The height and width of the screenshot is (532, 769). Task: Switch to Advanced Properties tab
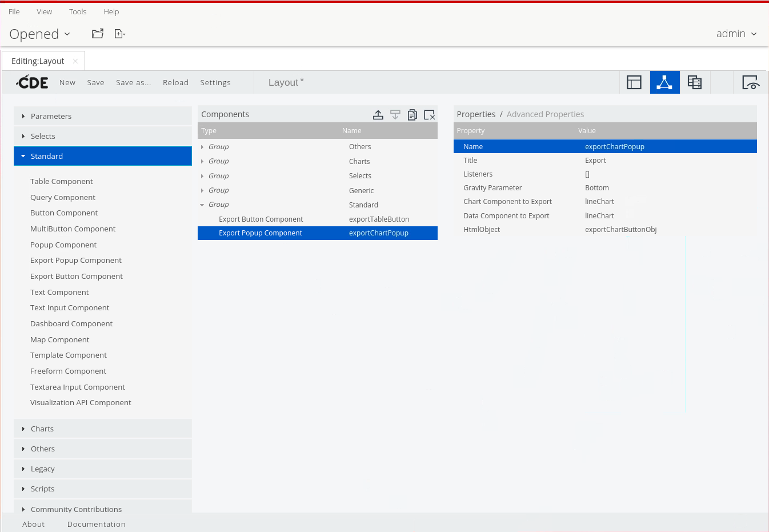point(545,114)
